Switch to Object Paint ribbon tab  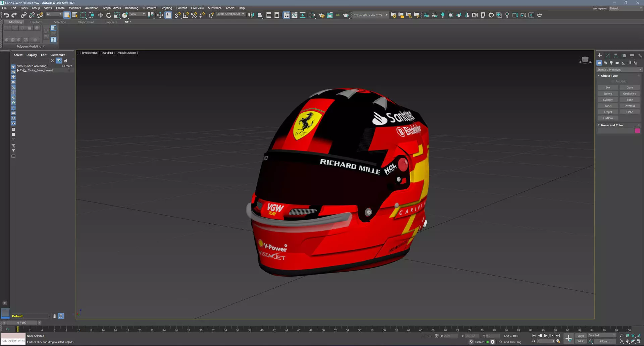point(86,22)
